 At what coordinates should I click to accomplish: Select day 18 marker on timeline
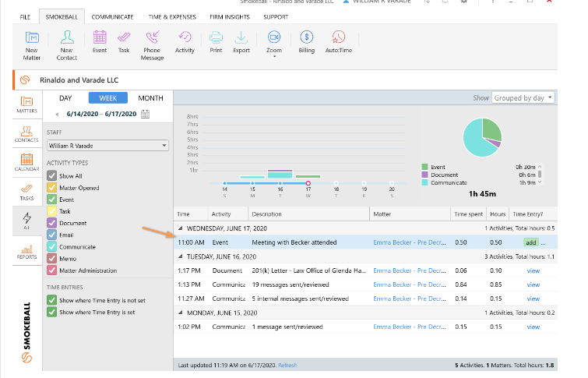336,183
